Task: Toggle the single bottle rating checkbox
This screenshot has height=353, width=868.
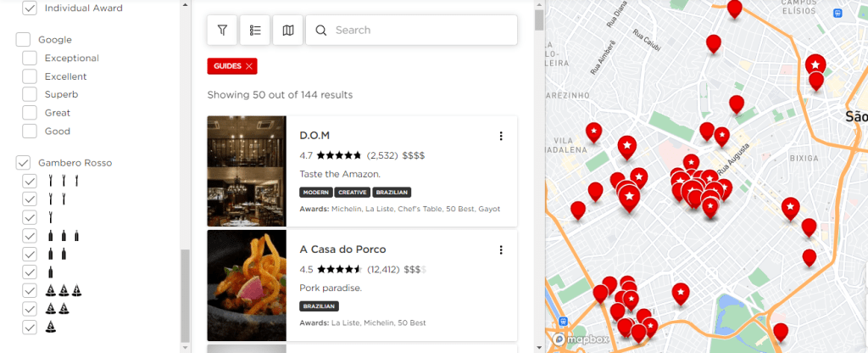Action: [30, 272]
